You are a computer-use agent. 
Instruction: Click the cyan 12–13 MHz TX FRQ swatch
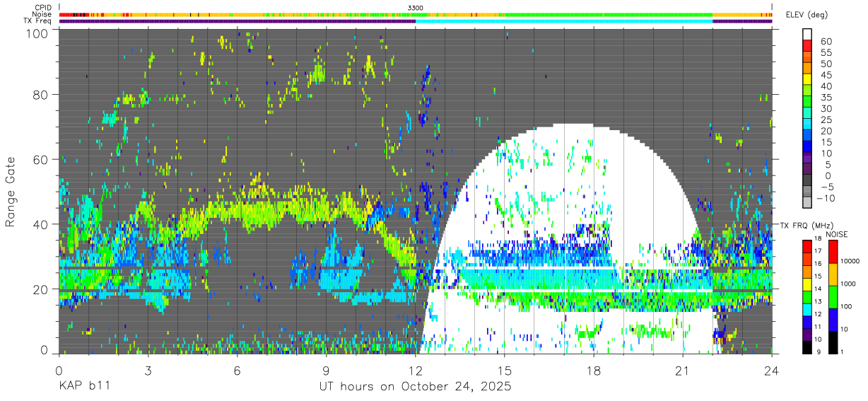click(x=807, y=309)
